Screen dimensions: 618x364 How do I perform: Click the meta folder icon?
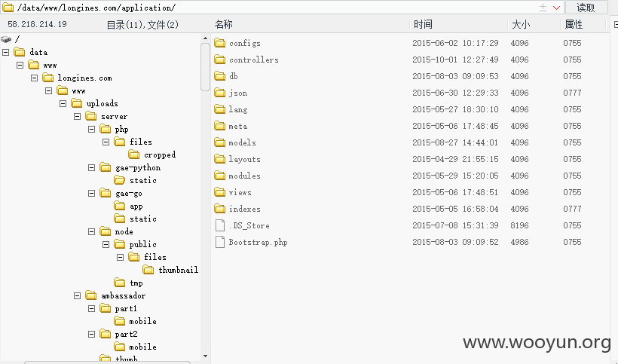coord(220,126)
